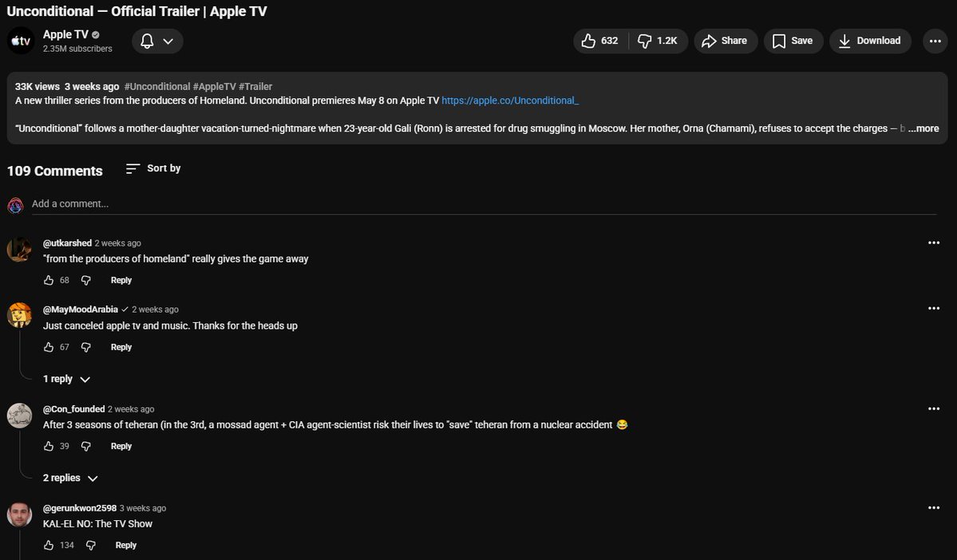Open options menu for @MayMoodArabia's comment

pos(934,309)
